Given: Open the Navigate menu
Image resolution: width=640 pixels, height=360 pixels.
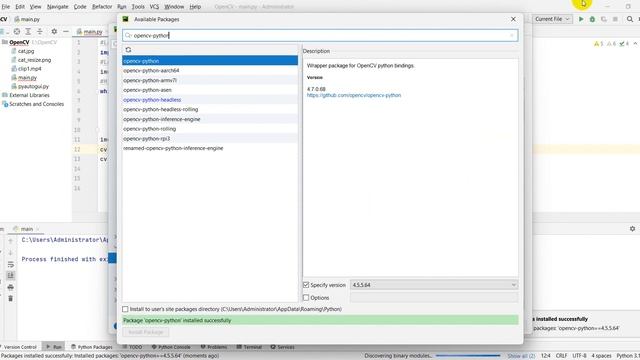Looking at the screenshot, I should pos(58,7).
